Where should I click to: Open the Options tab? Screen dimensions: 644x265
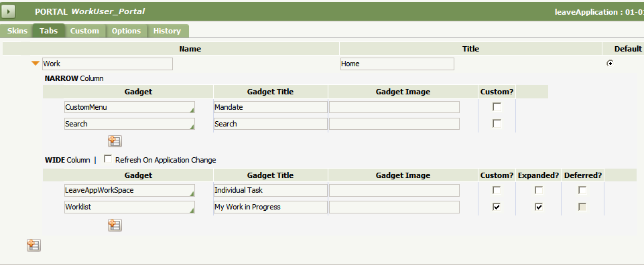coord(126,31)
